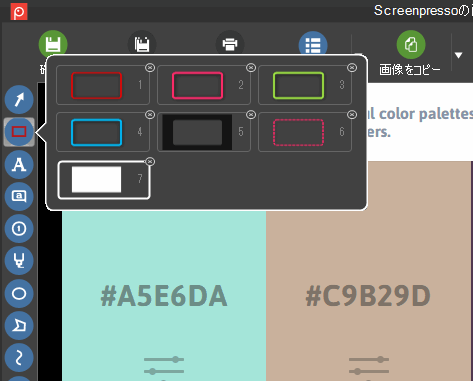
Task: Choose white filled rectangle preset 7
Action: coord(104,180)
